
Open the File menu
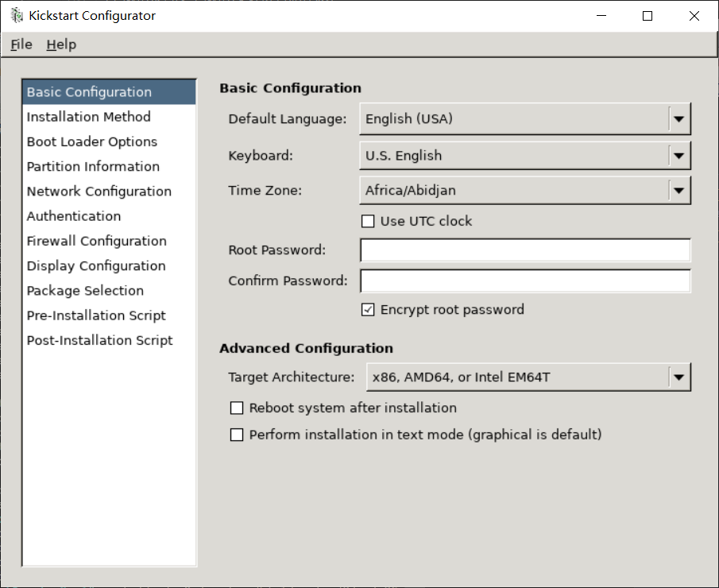point(21,44)
